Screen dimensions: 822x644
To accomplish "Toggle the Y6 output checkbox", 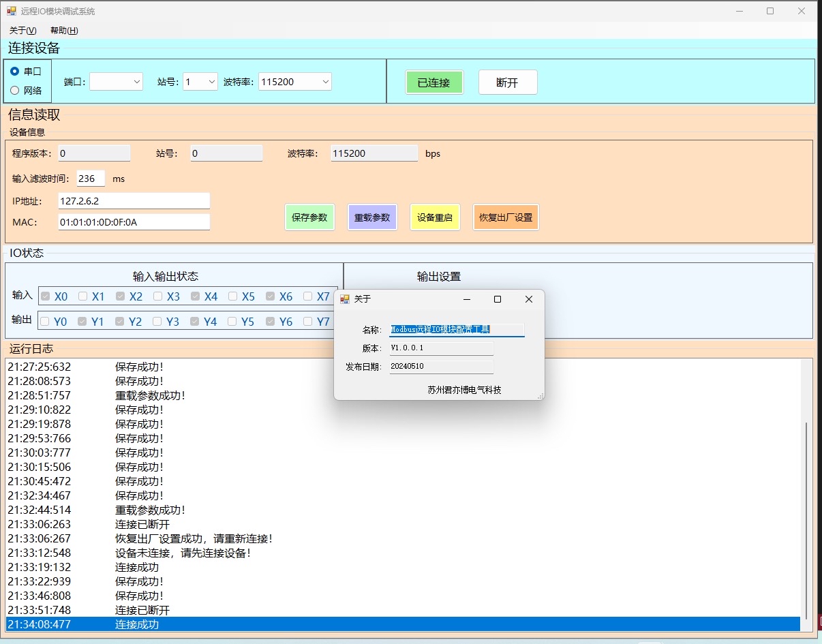I will (271, 322).
